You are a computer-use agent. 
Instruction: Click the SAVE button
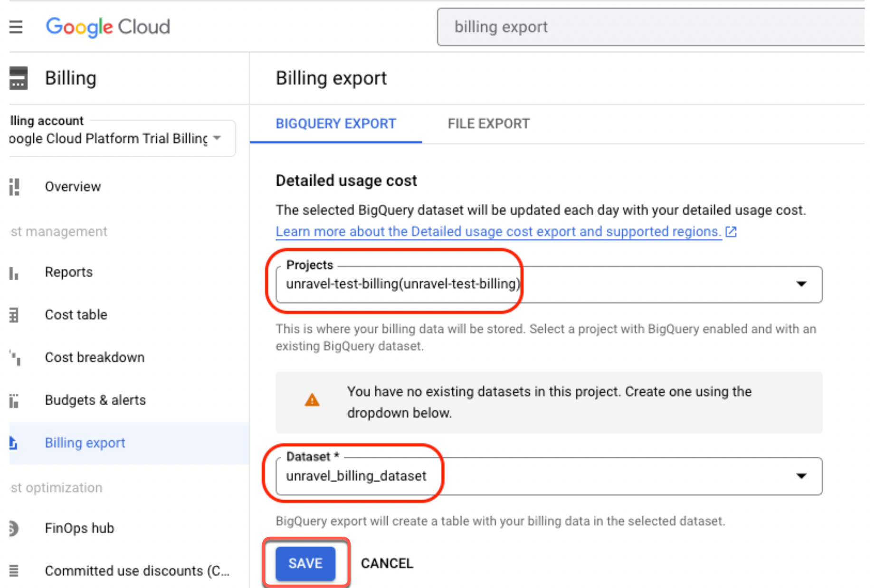click(305, 563)
